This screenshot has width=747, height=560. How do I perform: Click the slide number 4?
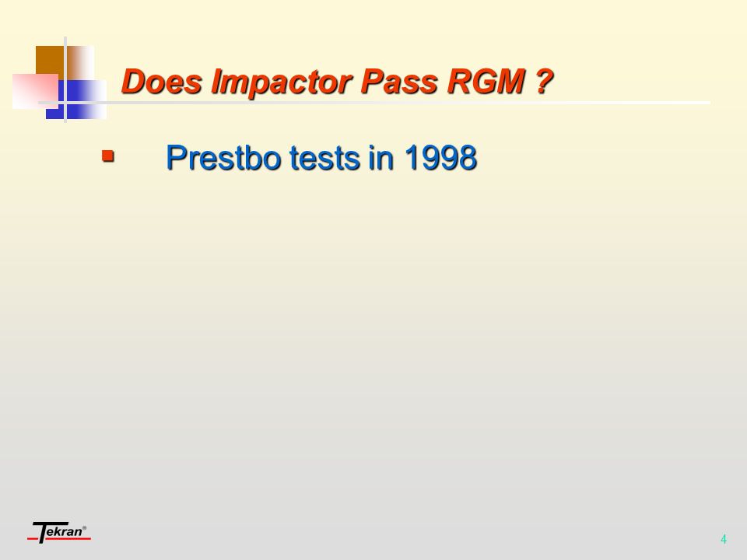coord(724,539)
